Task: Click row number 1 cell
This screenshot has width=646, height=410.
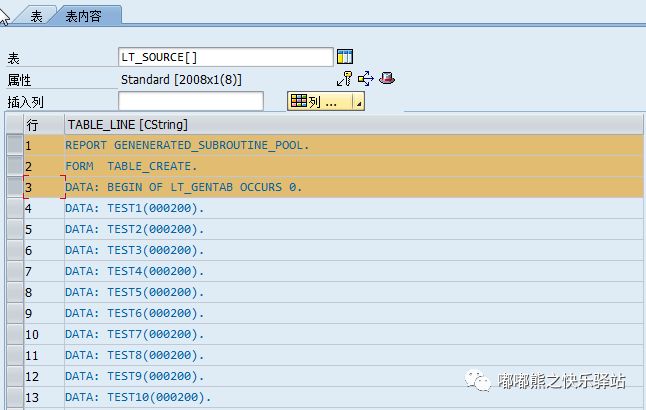Action: tap(44, 145)
